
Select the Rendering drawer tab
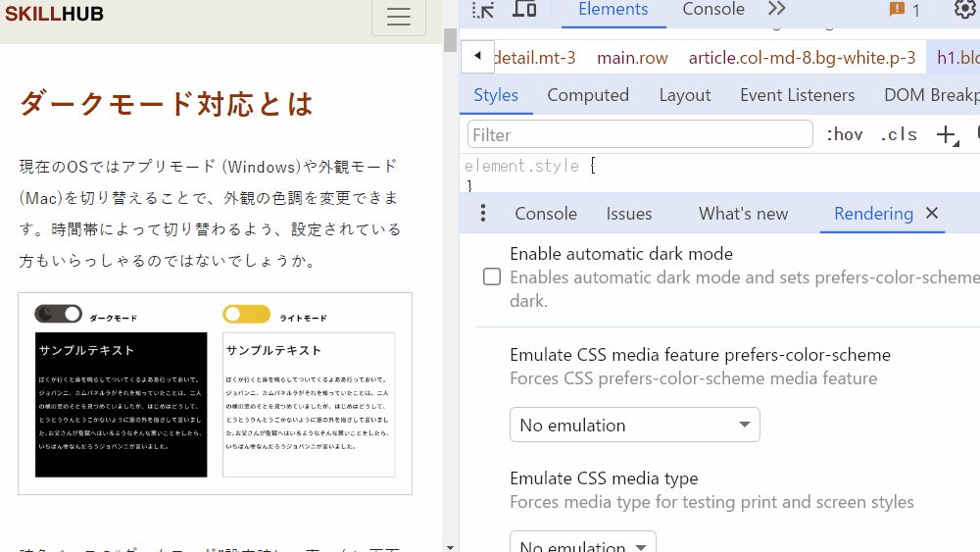873,214
